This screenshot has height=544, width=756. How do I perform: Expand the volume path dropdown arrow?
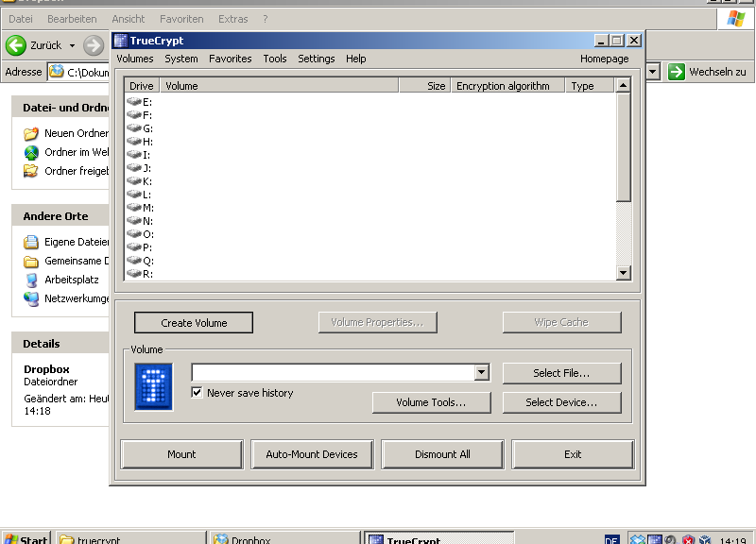point(481,372)
